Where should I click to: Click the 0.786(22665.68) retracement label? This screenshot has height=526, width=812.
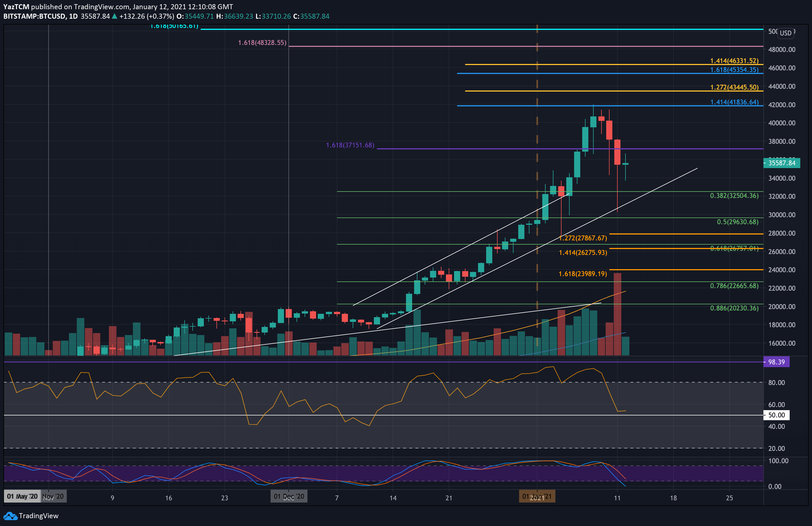(734, 286)
